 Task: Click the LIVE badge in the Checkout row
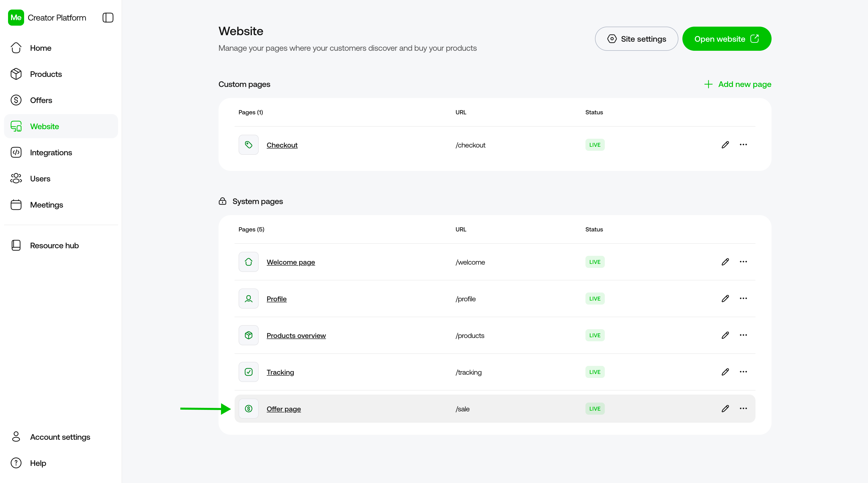click(x=595, y=145)
